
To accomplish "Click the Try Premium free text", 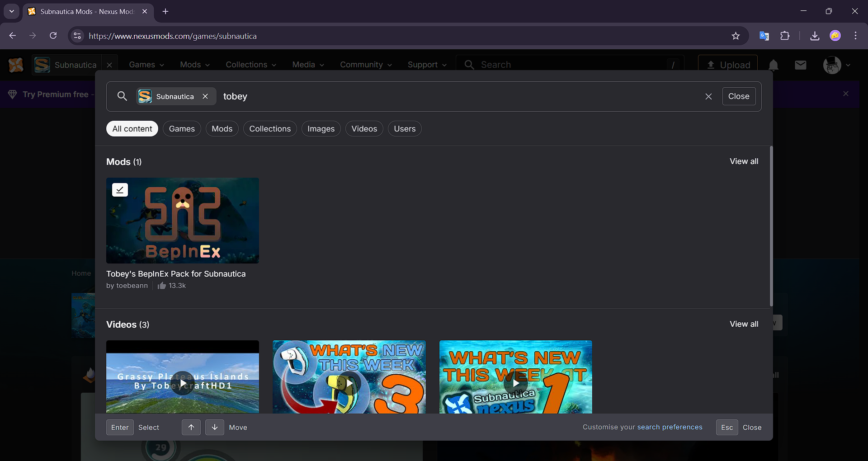I will pyautogui.click(x=56, y=94).
